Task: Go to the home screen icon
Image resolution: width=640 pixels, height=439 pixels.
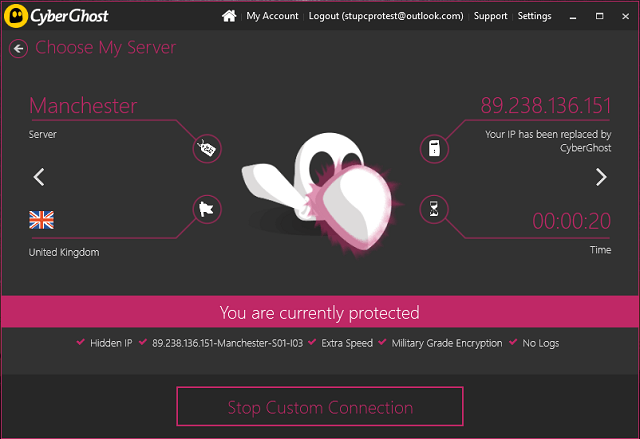Action: (229, 16)
